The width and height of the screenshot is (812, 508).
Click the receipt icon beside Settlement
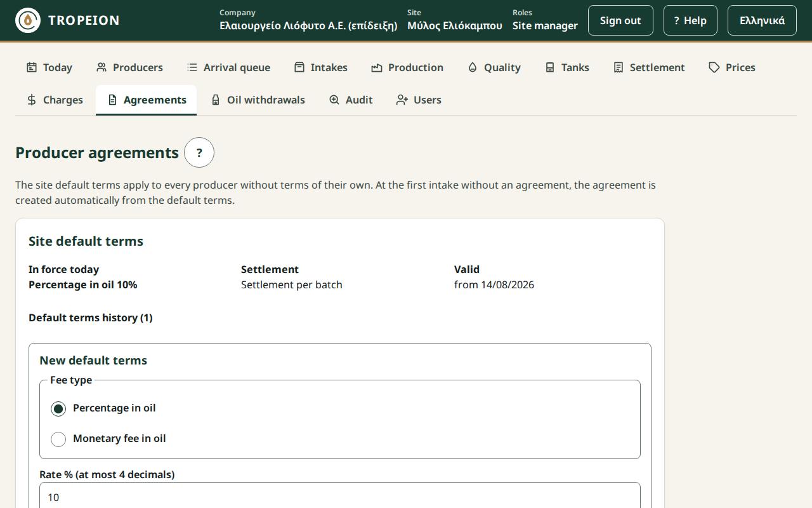(619, 67)
